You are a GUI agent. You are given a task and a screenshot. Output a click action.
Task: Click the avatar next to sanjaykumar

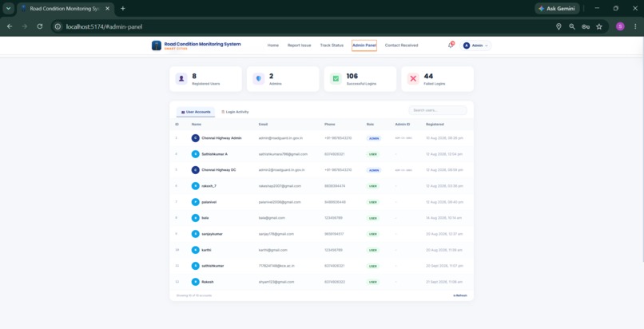pyautogui.click(x=196, y=234)
